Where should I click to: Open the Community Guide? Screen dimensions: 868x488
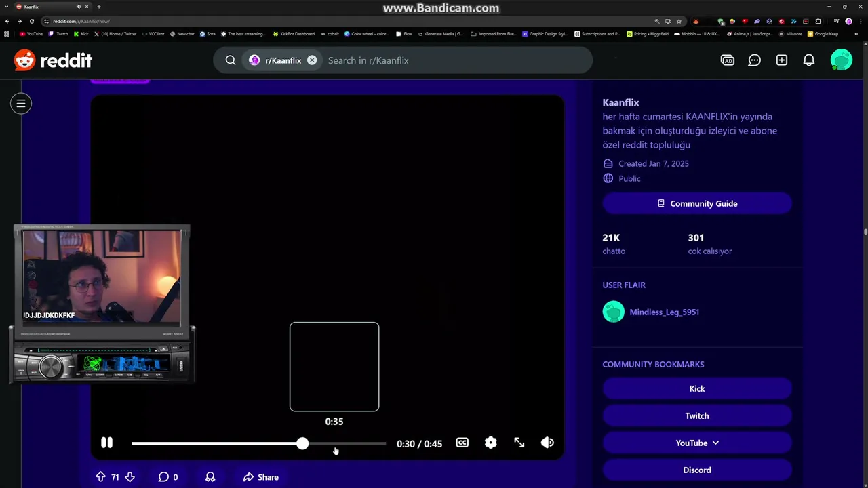tap(697, 203)
